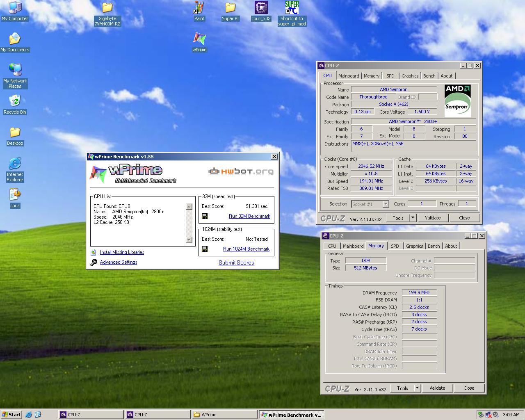Switch to CPU tab in lower CPU-Z window

click(332, 246)
